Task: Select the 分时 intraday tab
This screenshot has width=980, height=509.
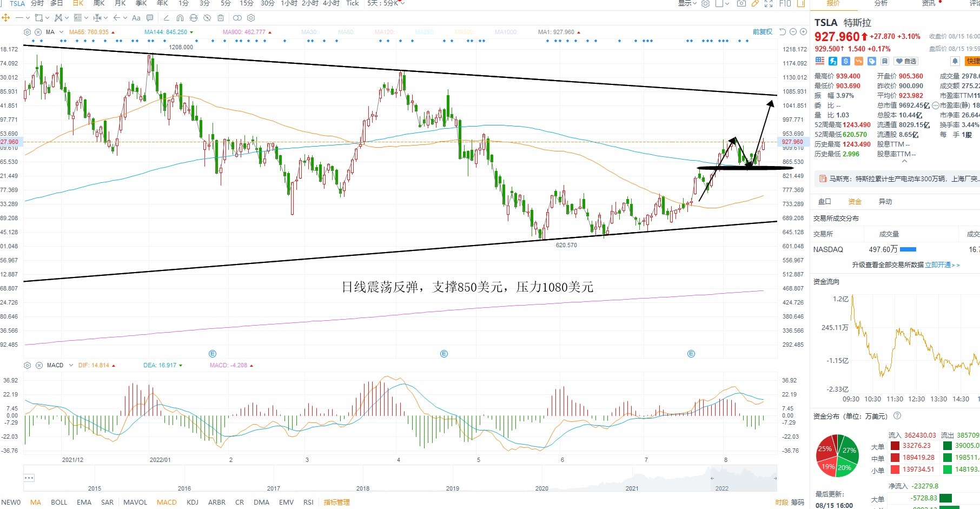Action: [x=37, y=3]
